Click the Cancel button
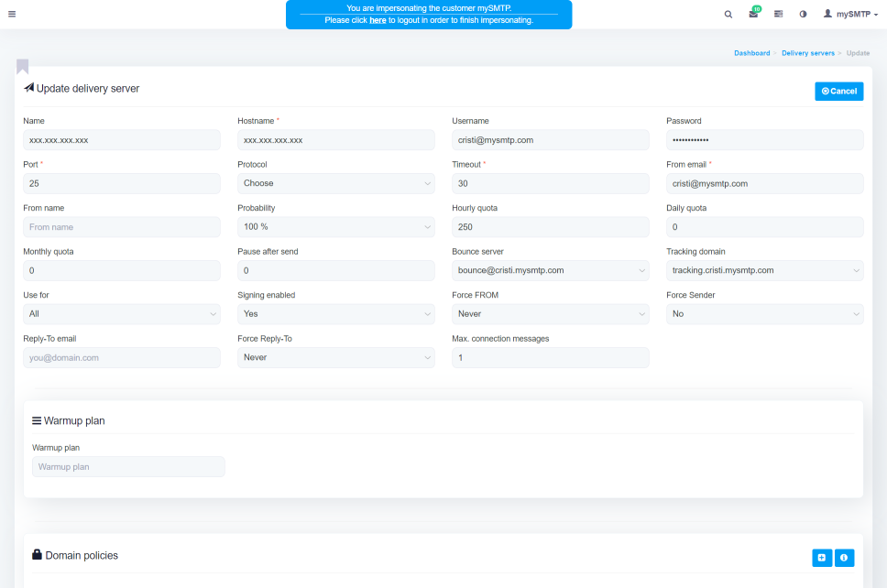Screen dimensions: 887x588 point(838,92)
